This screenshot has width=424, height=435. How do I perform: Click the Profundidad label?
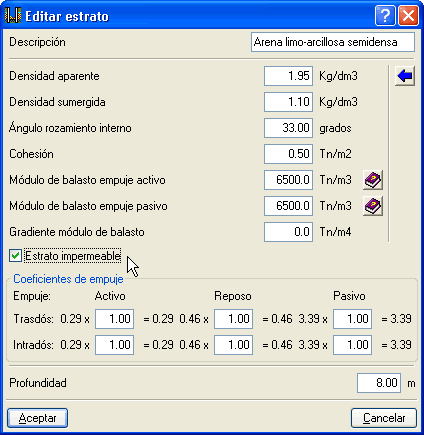(x=38, y=383)
